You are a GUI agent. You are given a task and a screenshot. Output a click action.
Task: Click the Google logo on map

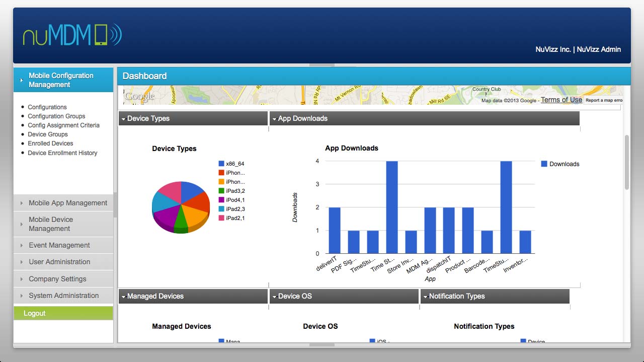pyautogui.click(x=139, y=96)
